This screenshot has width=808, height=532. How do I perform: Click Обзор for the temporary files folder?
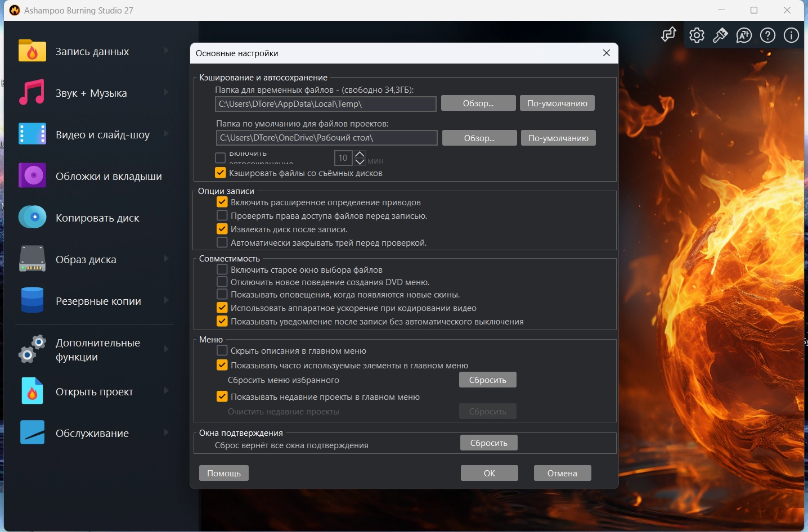[x=478, y=103]
